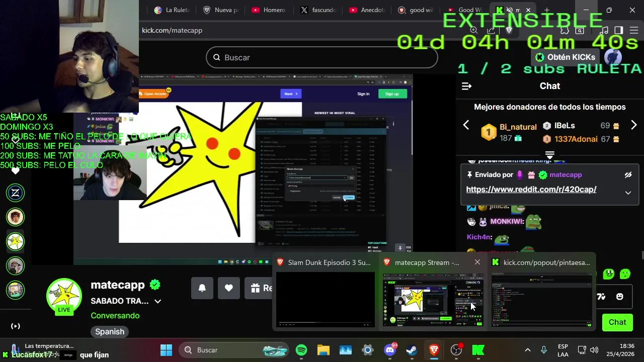The width and height of the screenshot is (644, 362).
Task: Click the 'Obtén KICKs' button
Action: [565, 57]
